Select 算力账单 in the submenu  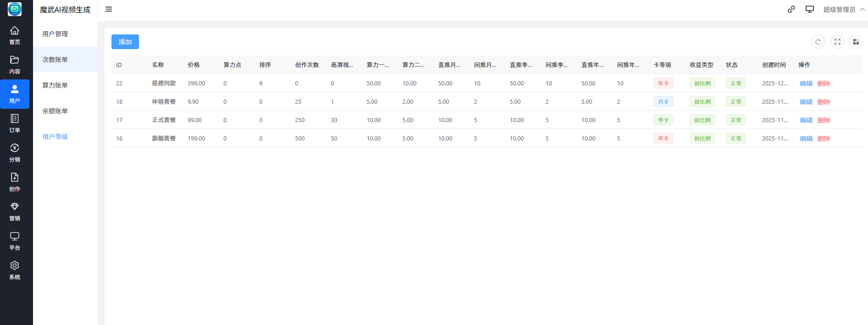(x=55, y=85)
